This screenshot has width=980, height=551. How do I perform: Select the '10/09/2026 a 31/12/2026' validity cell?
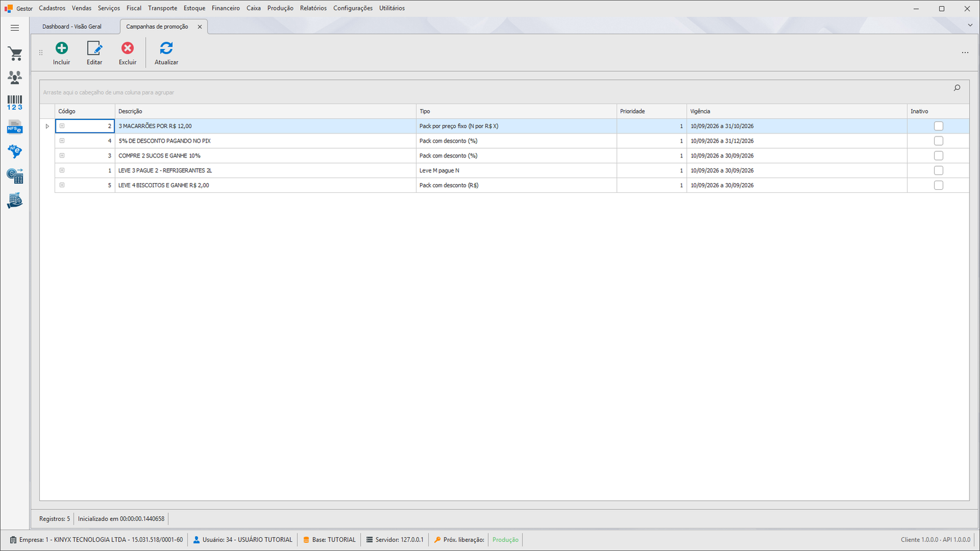(x=797, y=141)
